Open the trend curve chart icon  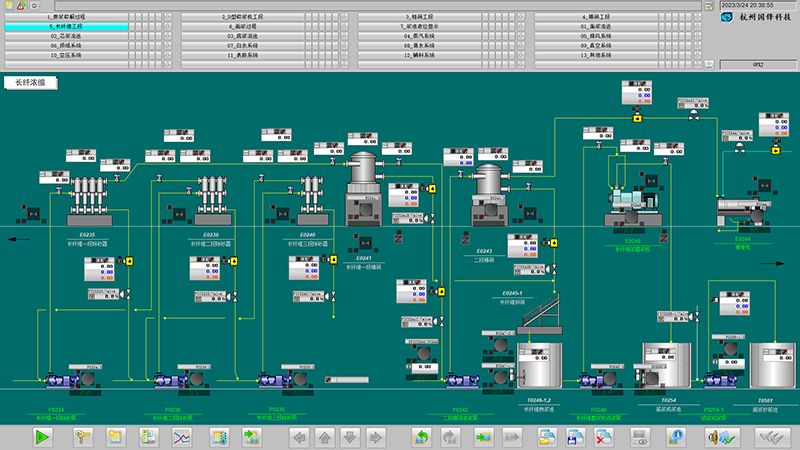pyautogui.click(x=182, y=437)
